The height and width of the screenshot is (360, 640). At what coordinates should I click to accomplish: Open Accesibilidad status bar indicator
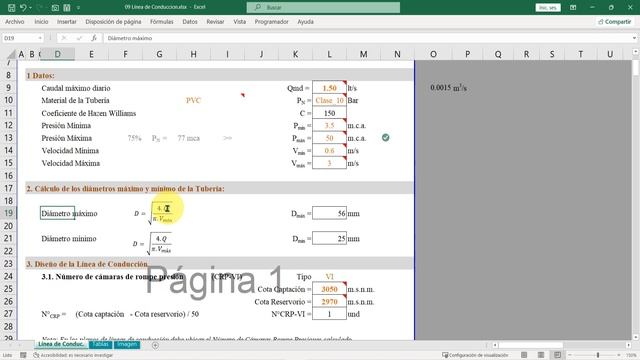pos(73,355)
